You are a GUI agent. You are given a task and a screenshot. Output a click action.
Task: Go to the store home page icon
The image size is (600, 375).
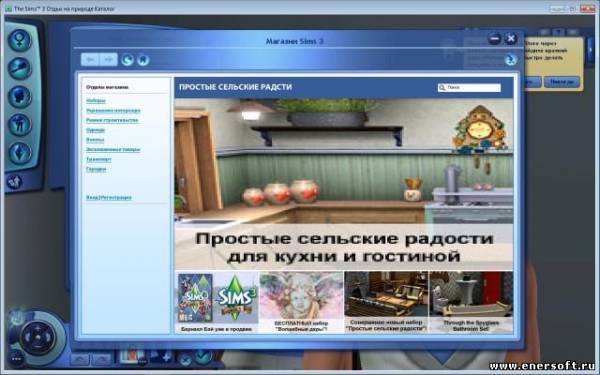tap(143, 60)
